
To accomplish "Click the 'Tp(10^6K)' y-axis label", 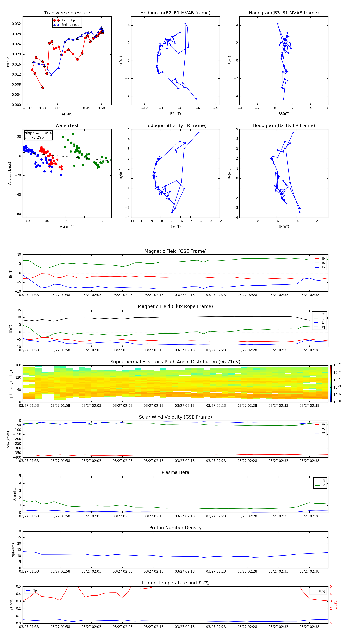I will [x=11, y=605].
